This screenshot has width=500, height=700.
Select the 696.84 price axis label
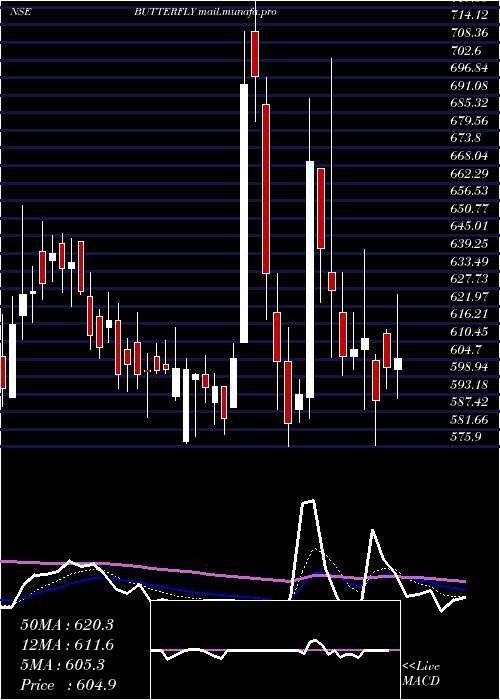469,68
